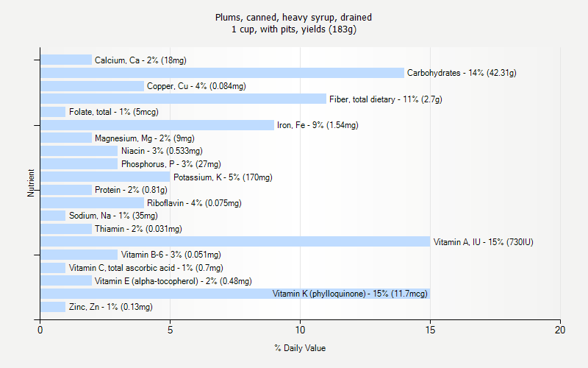588x368 pixels.
Task: Click the Zinc, Zn bar
Action: click(x=53, y=307)
